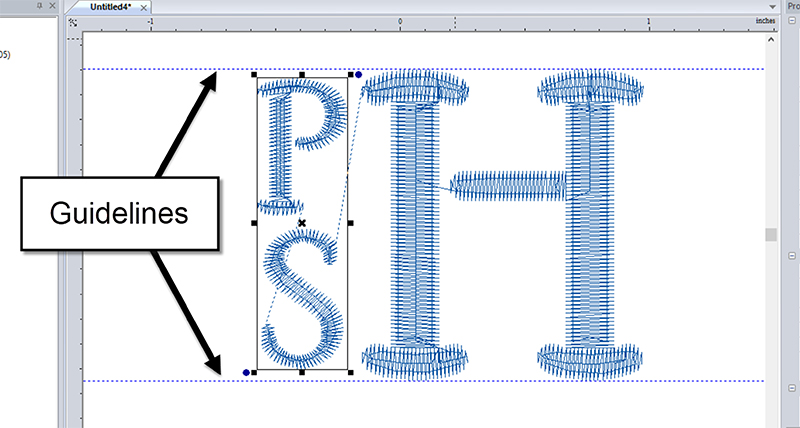
Task: Select the large stitched letter H
Action: pyautogui.click(x=503, y=224)
